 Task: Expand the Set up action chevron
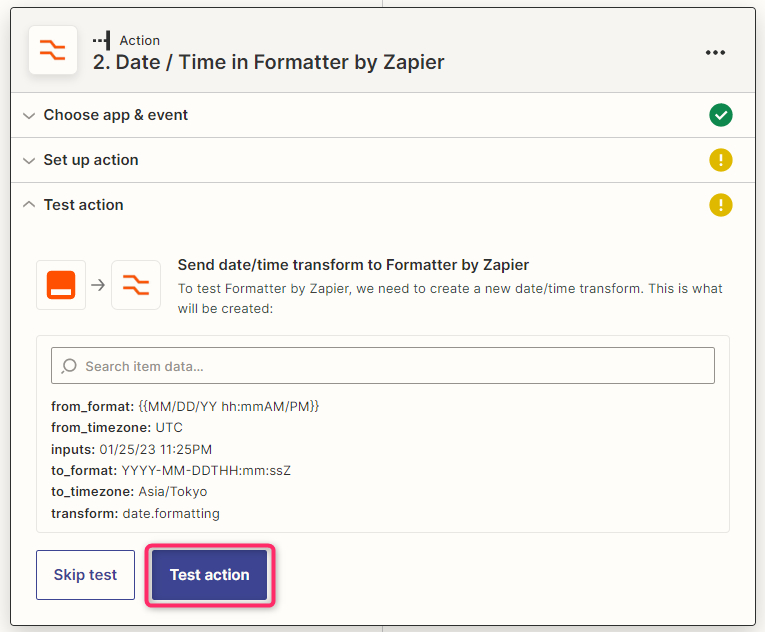[29, 161]
